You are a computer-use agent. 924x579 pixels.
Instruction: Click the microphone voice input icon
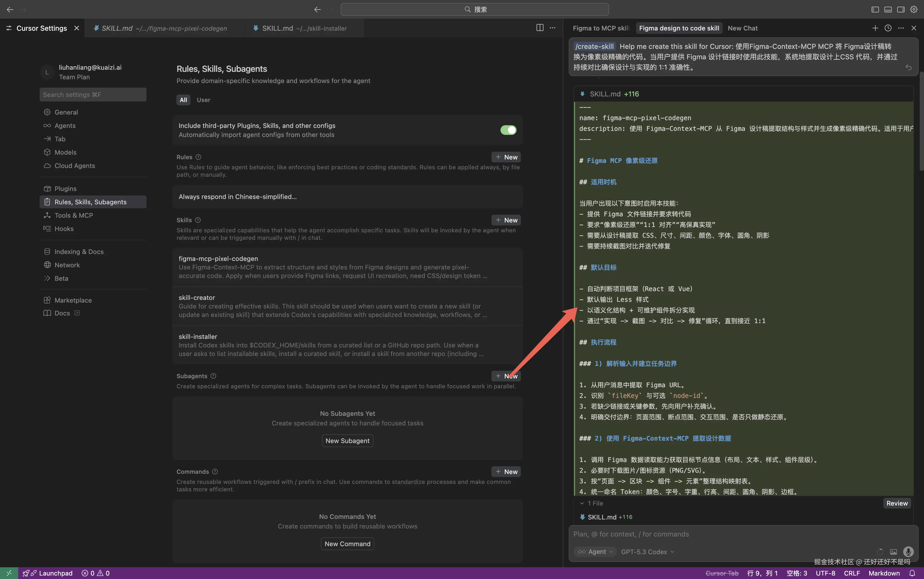tap(908, 551)
